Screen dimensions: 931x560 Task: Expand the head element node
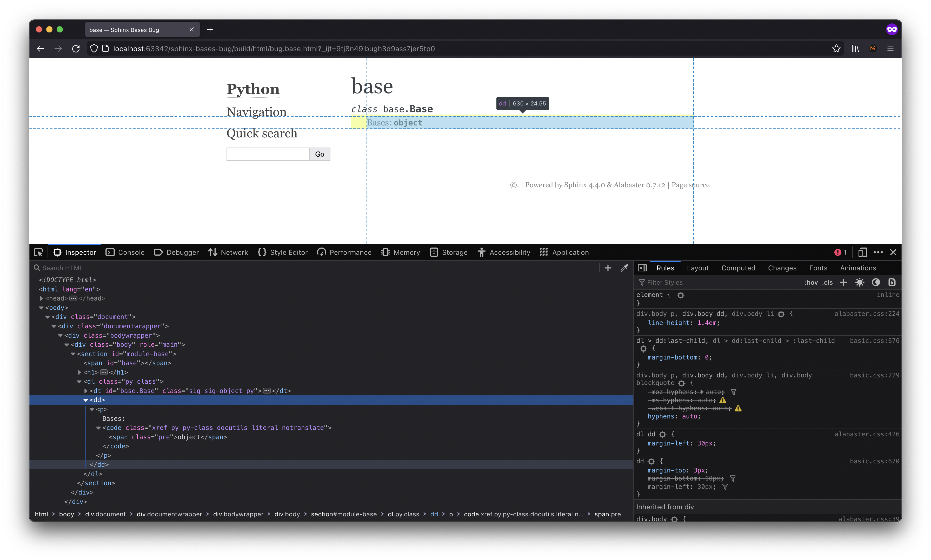[x=42, y=298]
